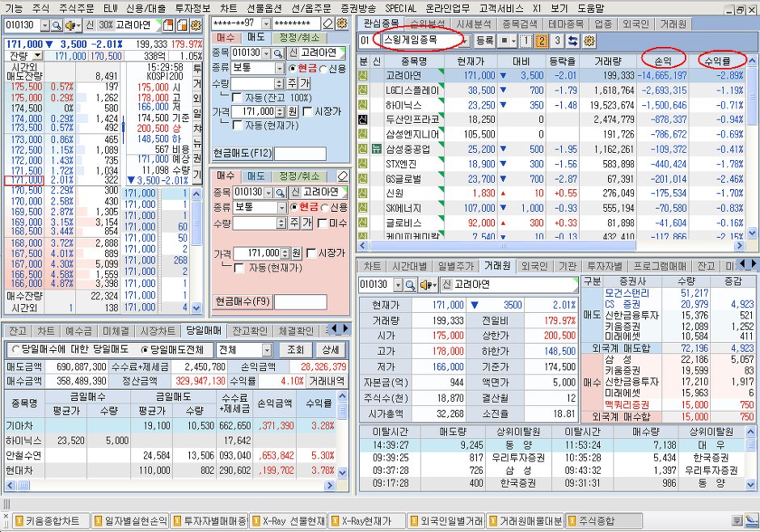760x532 pixels.
Task: Open 종류 보통 dropdown in buy panel
Action: coord(282,208)
